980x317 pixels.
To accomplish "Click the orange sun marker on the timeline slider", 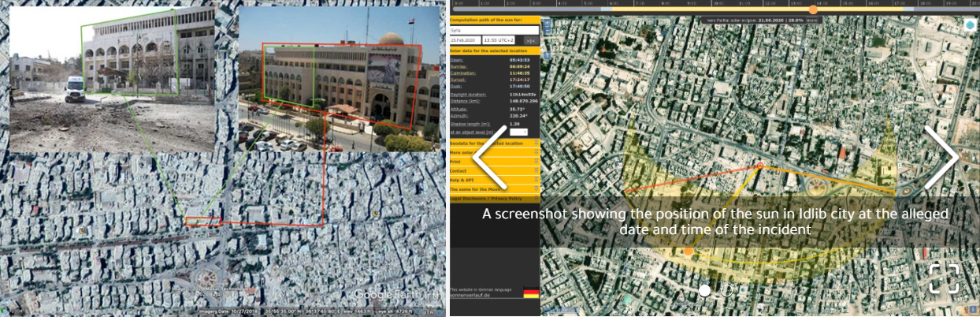I will (x=813, y=9).
